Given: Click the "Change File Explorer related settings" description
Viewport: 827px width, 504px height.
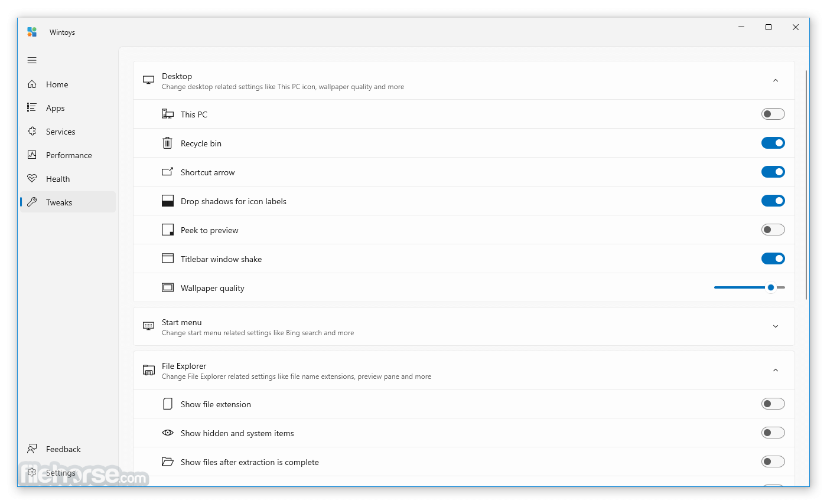Looking at the screenshot, I should point(296,377).
